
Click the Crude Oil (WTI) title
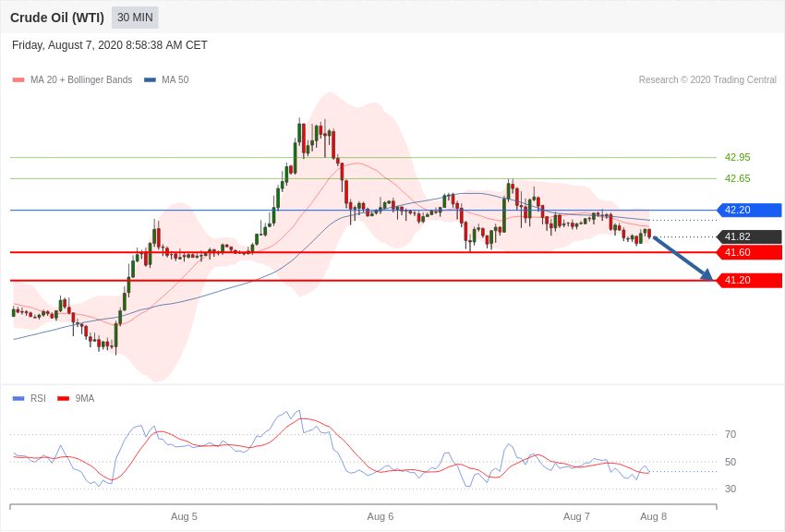coord(57,18)
